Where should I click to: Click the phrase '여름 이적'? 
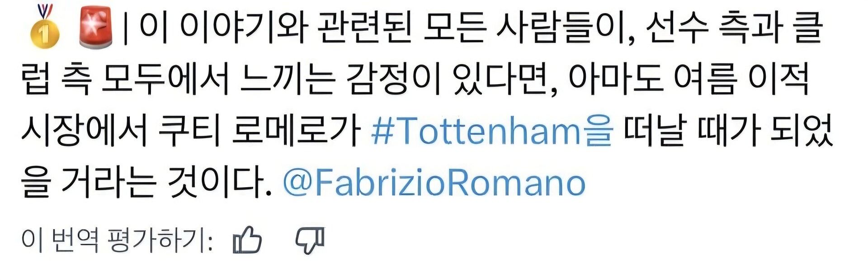coord(741,79)
